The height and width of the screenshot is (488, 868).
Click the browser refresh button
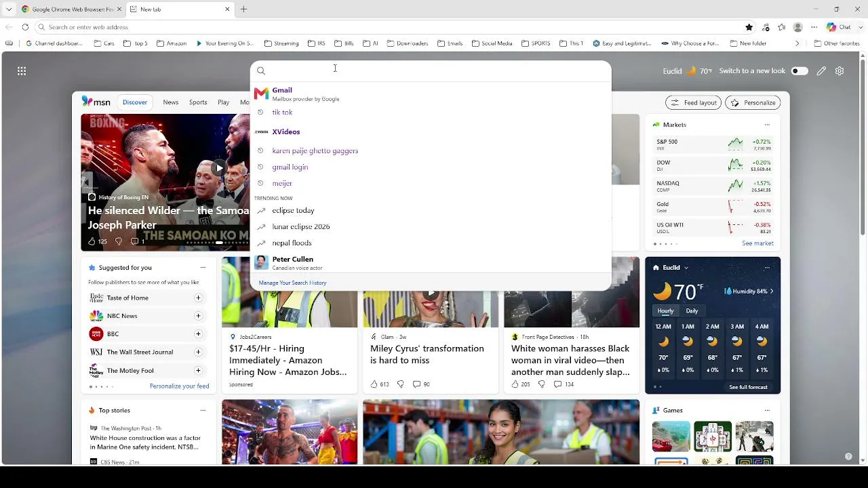tap(25, 27)
